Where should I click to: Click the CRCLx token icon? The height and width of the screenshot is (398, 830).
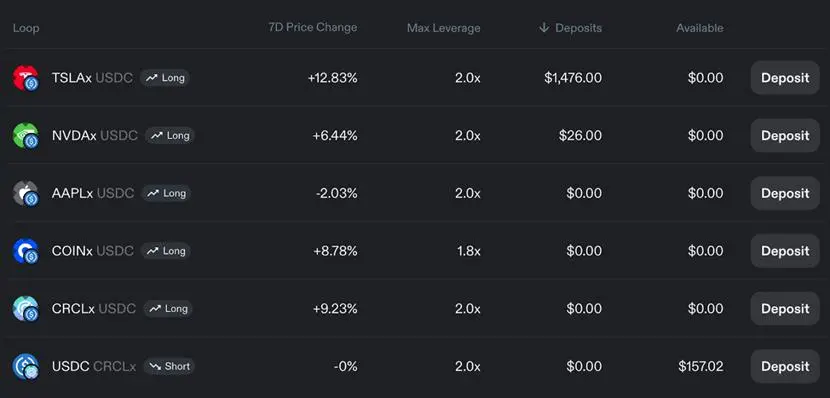pos(25,309)
